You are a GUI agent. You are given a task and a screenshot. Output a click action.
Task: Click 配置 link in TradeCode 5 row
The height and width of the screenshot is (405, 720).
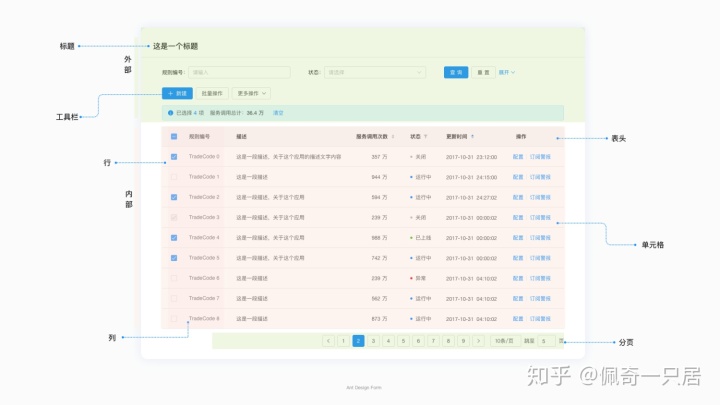(518, 258)
